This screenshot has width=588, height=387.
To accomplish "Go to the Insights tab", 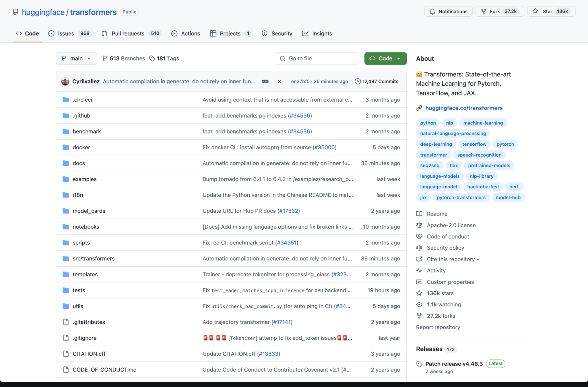I will click(x=322, y=34).
